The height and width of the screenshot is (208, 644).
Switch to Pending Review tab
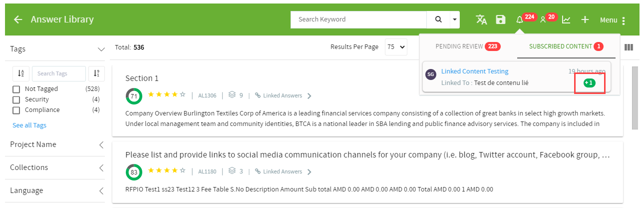(468, 46)
